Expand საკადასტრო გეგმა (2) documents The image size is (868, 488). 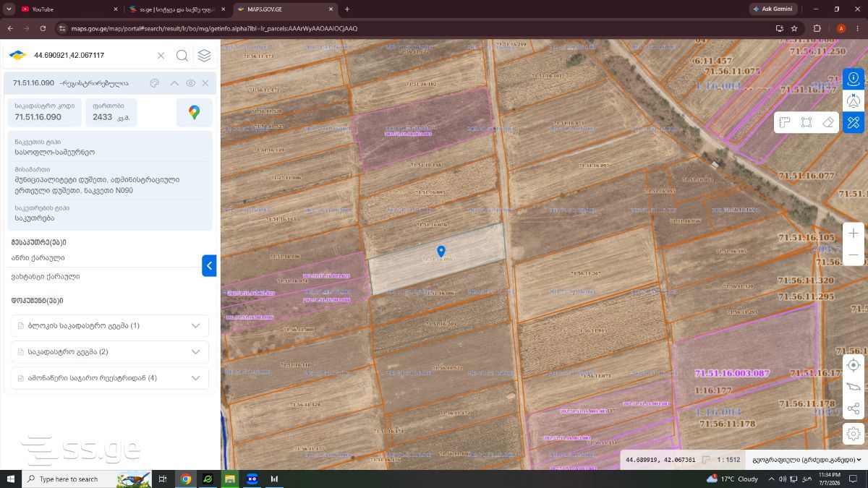tap(110, 351)
